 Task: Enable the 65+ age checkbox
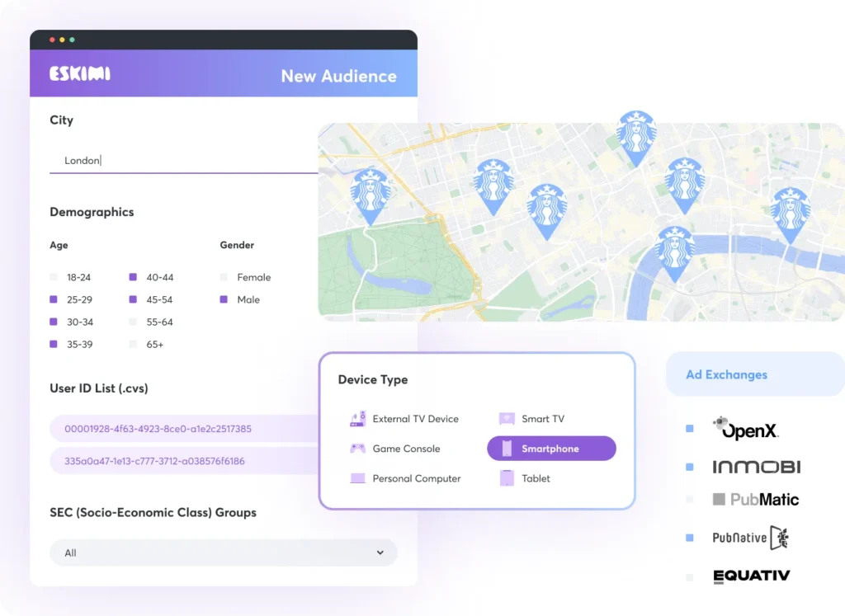pyautogui.click(x=133, y=344)
